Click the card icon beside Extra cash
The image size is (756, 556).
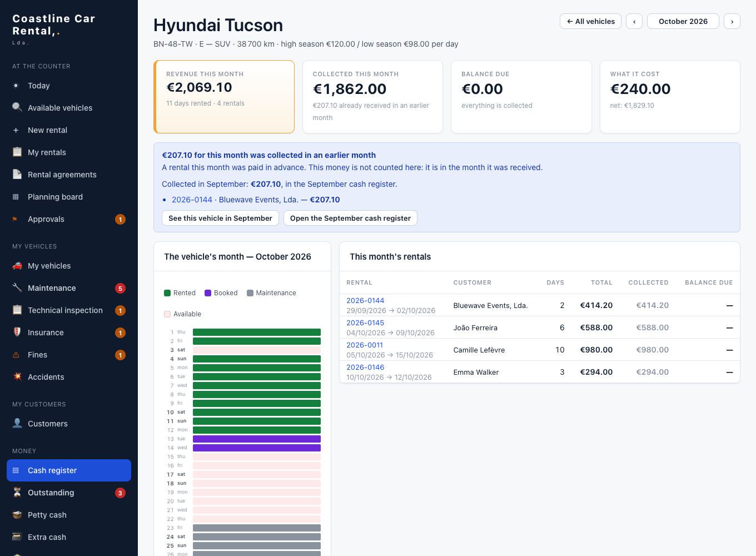click(x=17, y=537)
